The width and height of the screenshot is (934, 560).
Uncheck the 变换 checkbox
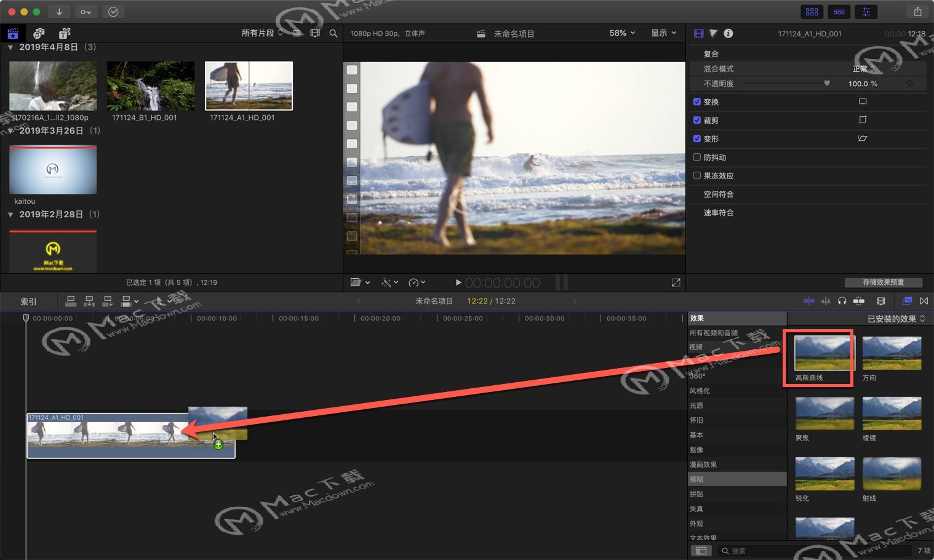pos(697,102)
